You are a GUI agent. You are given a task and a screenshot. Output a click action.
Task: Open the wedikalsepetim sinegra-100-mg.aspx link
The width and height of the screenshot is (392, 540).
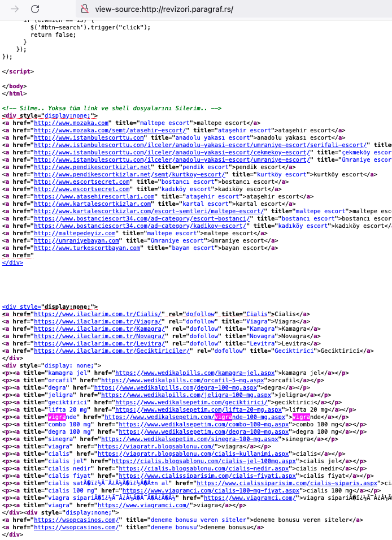click(x=190, y=439)
